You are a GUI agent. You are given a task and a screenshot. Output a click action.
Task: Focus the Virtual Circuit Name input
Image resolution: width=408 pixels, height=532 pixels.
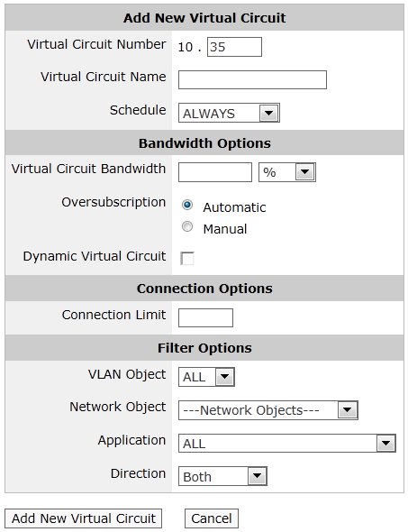[x=252, y=79]
